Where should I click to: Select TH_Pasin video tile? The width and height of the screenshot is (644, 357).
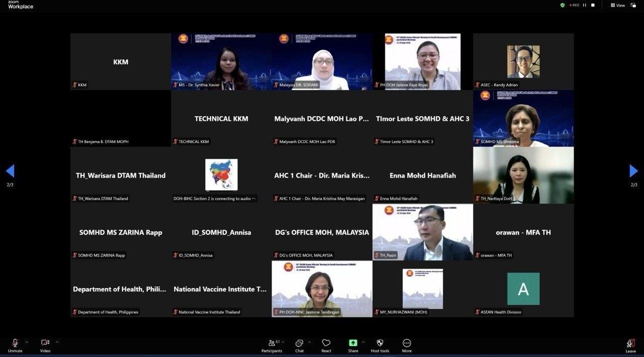click(423, 232)
